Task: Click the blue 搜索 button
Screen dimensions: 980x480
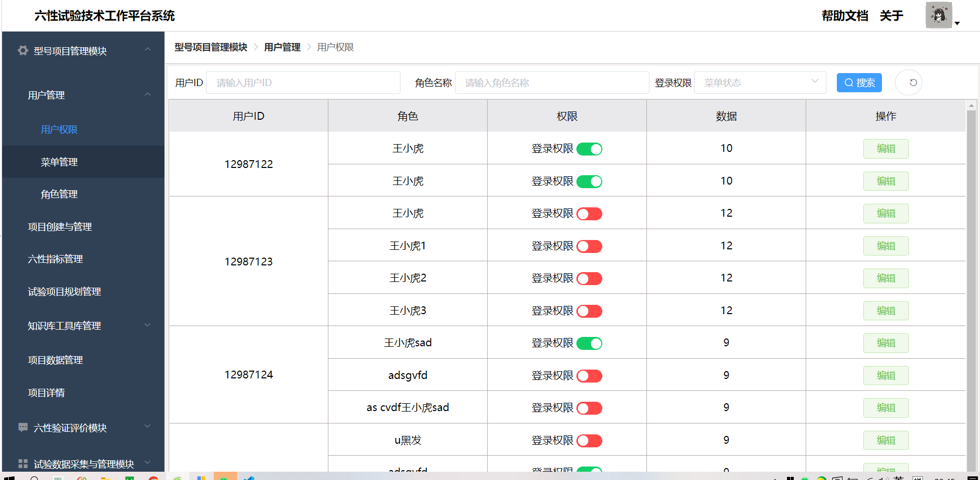Action: [x=859, y=82]
